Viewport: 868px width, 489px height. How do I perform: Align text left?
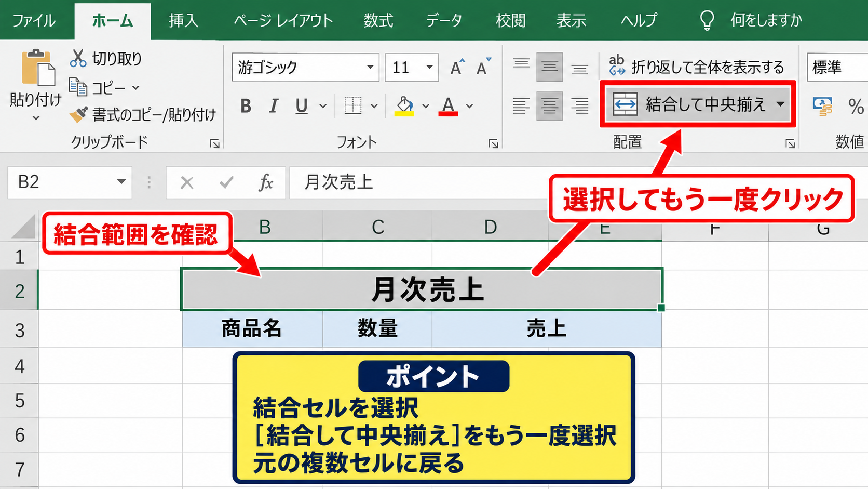521,106
